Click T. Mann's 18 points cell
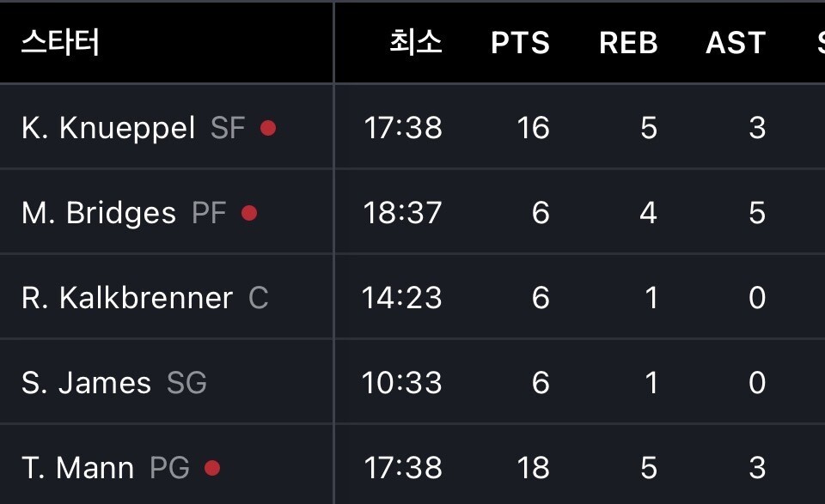This screenshot has width=825, height=504. click(x=533, y=468)
